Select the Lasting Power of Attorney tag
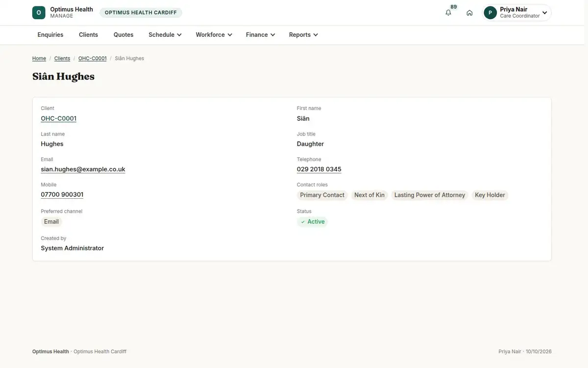Viewport: 588px width, 368px height. click(x=430, y=195)
